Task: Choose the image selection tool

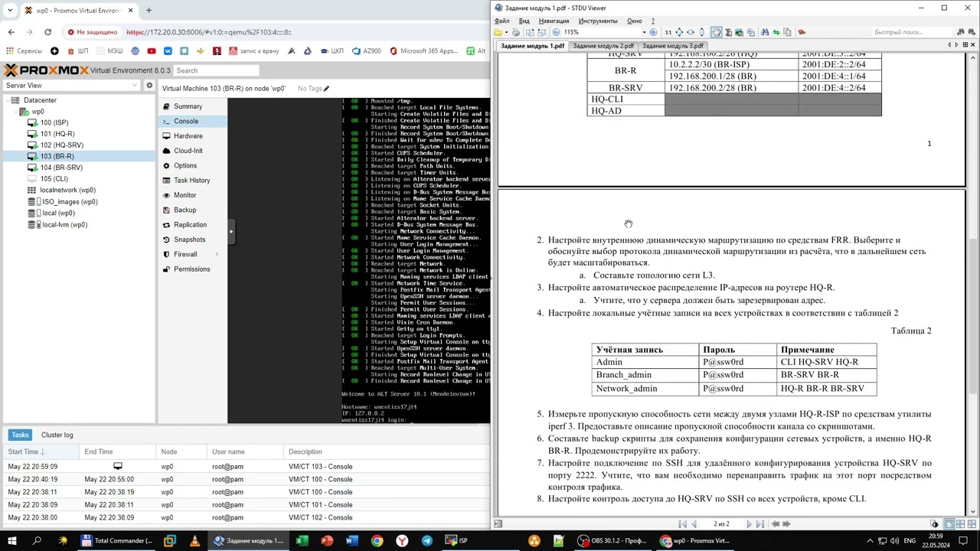Action: click(740, 32)
